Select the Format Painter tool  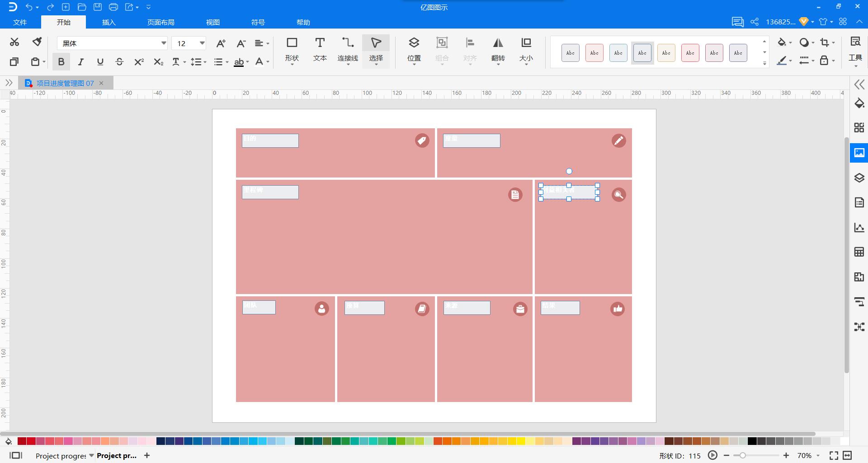(x=37, y=42)
